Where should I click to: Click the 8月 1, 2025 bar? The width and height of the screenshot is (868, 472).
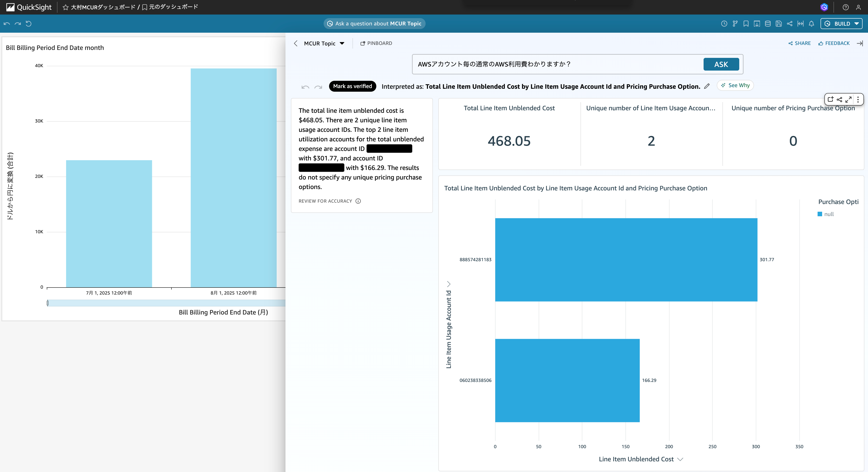[x=233, y=178]
